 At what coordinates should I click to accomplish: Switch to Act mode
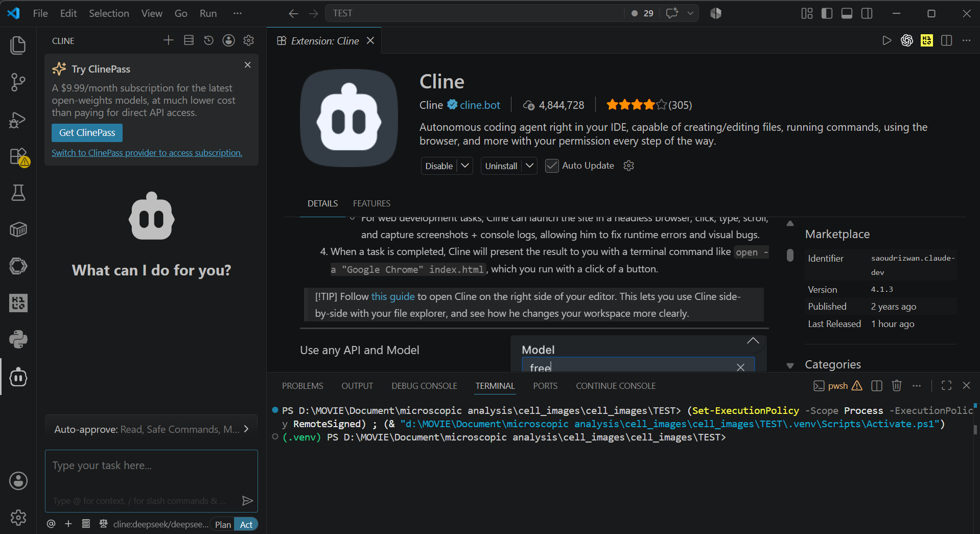246,524
